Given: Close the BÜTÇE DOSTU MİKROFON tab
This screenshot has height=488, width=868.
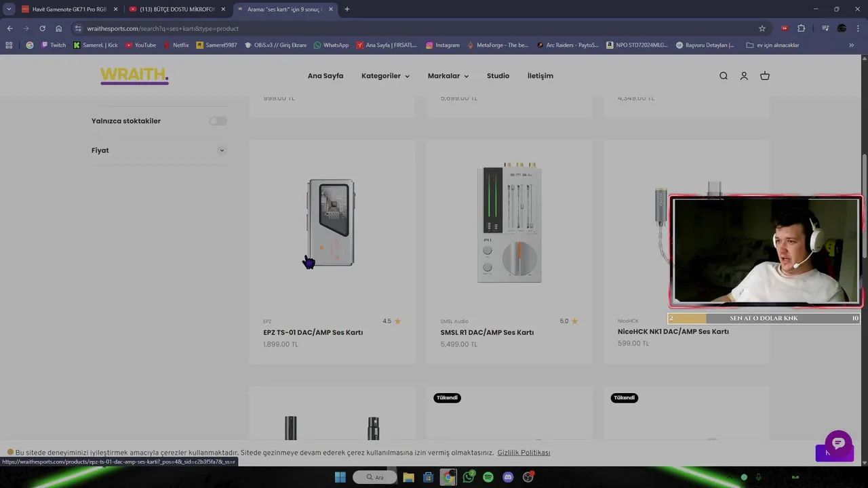Looking at the screenshot, I should click(223, 9).
